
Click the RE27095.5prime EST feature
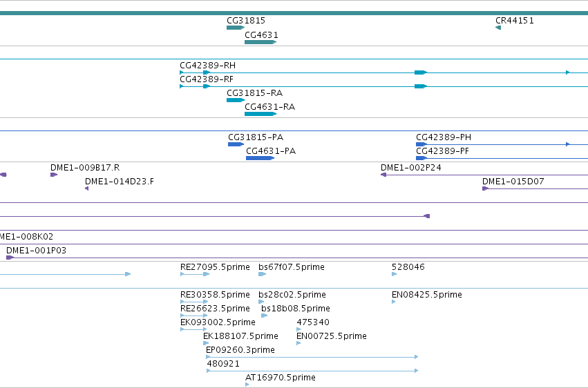tap(195, 274)
